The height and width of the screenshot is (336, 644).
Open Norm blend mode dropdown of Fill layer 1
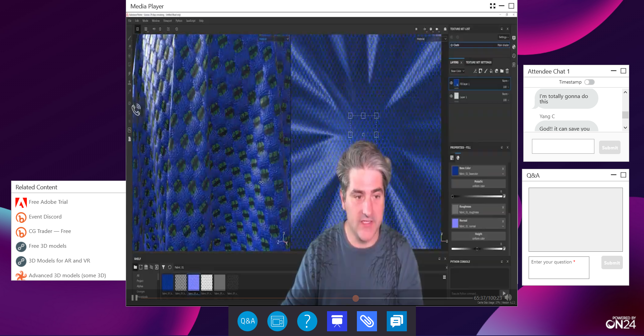click(505, 81)
